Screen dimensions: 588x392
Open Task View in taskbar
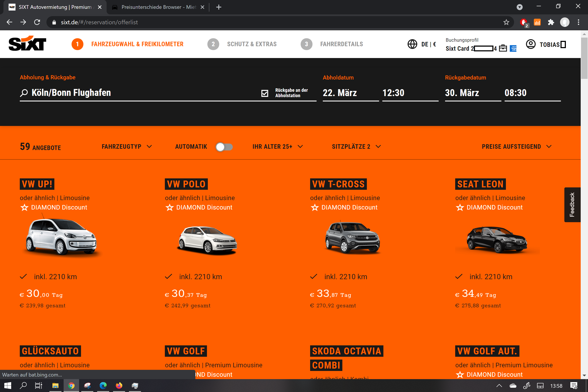38,386
